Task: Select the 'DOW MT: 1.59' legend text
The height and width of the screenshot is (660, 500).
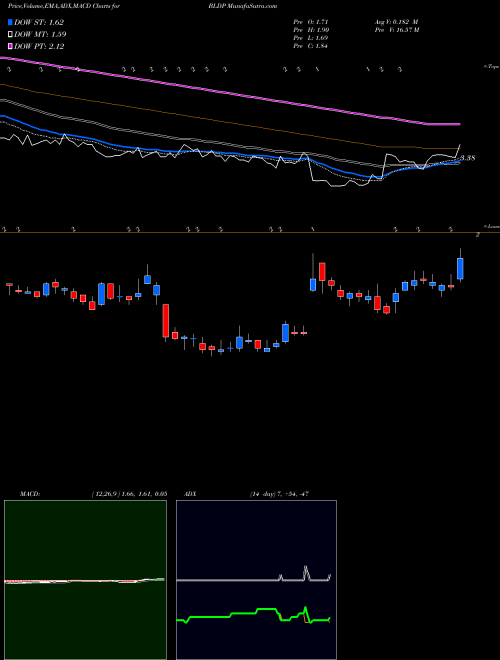Action: pyautogui.click(x=40, y=35)
